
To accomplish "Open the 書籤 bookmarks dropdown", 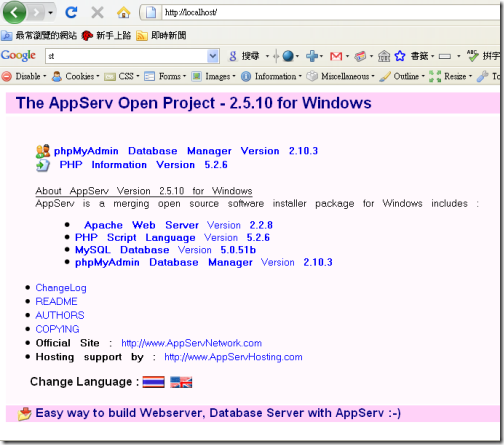I will 422,56.
